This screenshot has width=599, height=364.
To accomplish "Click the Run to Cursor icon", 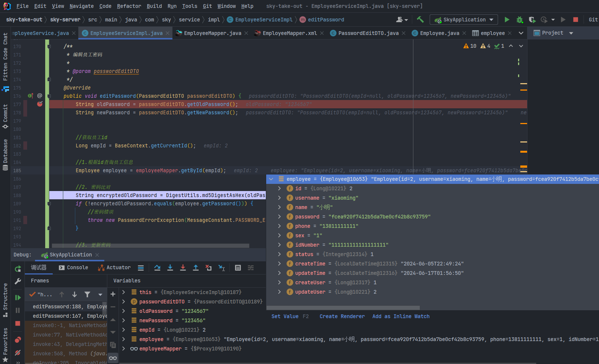I will [222, 268].
